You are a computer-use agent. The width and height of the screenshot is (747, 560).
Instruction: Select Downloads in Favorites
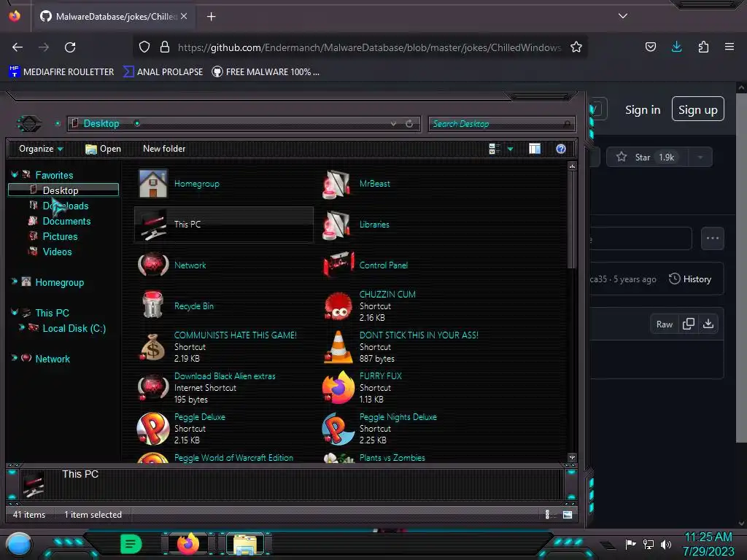(x=65, y=206)
